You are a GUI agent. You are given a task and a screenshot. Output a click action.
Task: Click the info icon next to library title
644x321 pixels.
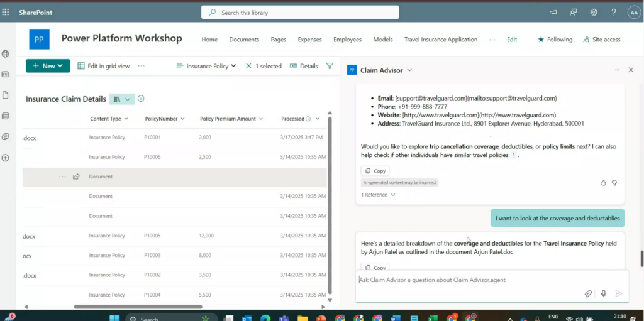(x=141, y=99)
